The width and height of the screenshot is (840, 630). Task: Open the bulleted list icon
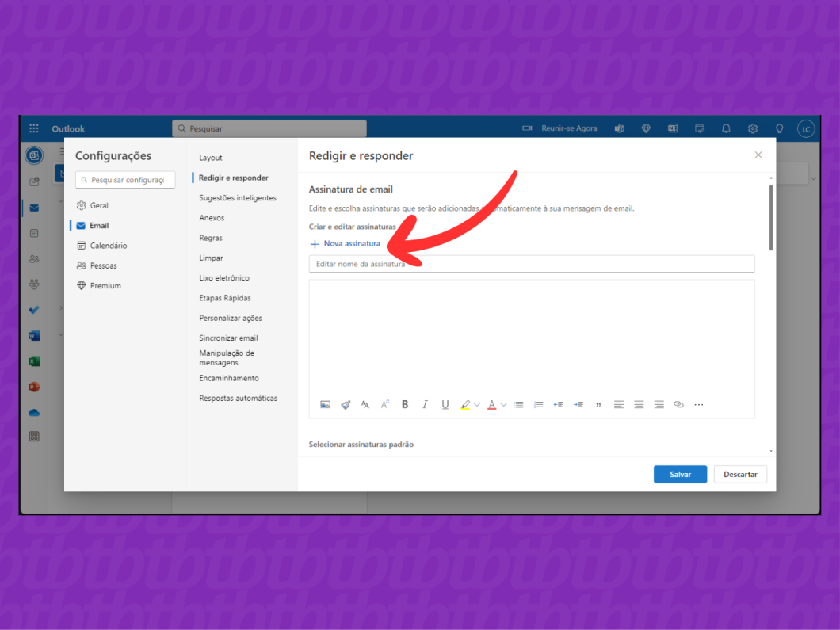(x=518, y=404)
